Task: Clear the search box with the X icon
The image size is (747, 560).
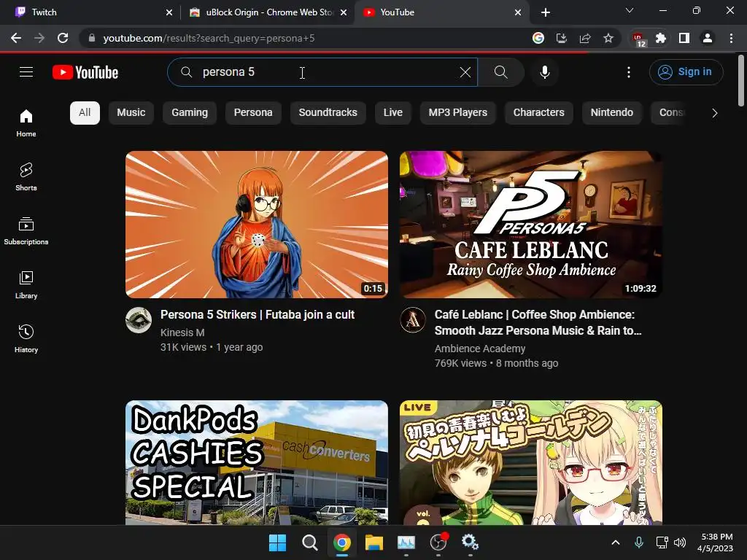Action: click(x=465, y=72)
